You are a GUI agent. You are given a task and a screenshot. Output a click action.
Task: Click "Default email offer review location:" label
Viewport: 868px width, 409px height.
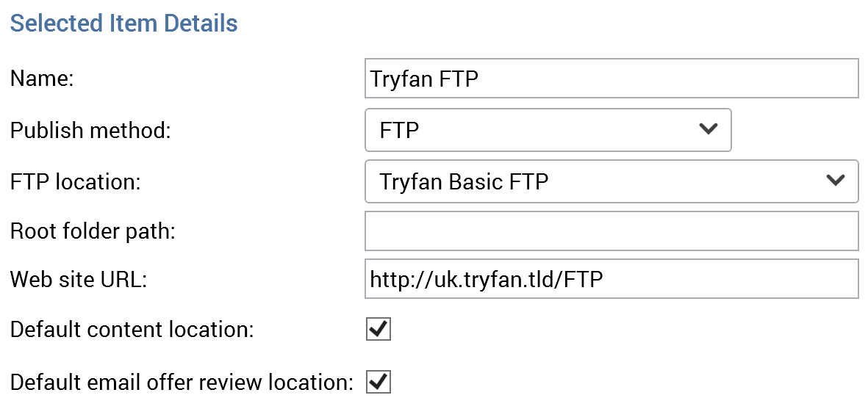(182, 383)
